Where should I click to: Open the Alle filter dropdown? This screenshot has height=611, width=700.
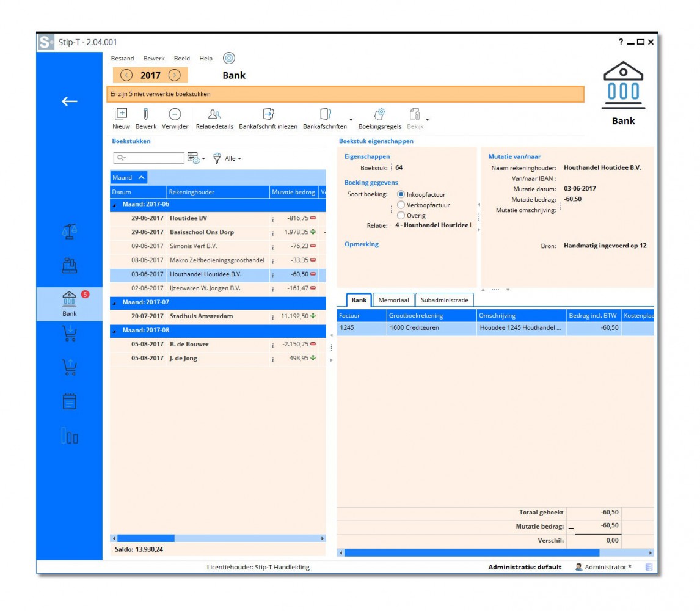coord(232,159)
